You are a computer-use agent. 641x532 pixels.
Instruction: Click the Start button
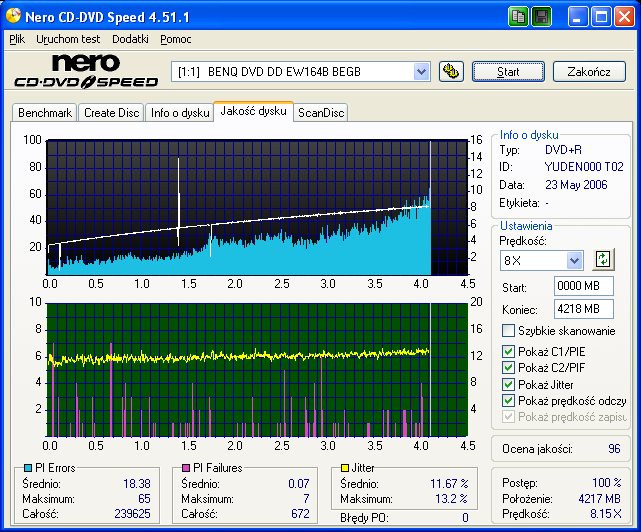pyautogui.click(x=508, y=72)
